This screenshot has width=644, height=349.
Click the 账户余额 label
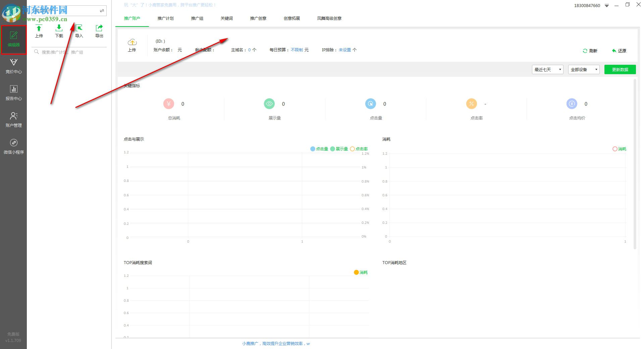point(163,50)
